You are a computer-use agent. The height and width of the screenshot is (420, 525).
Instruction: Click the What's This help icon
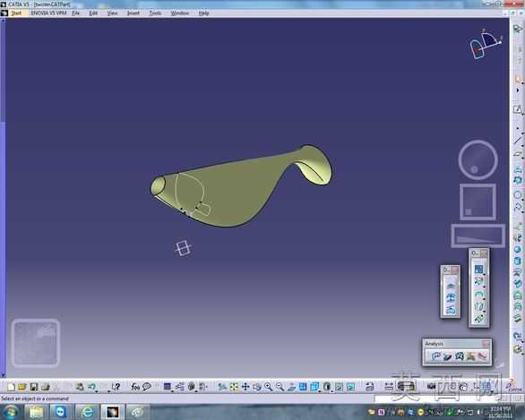click(x=116, y=387)
